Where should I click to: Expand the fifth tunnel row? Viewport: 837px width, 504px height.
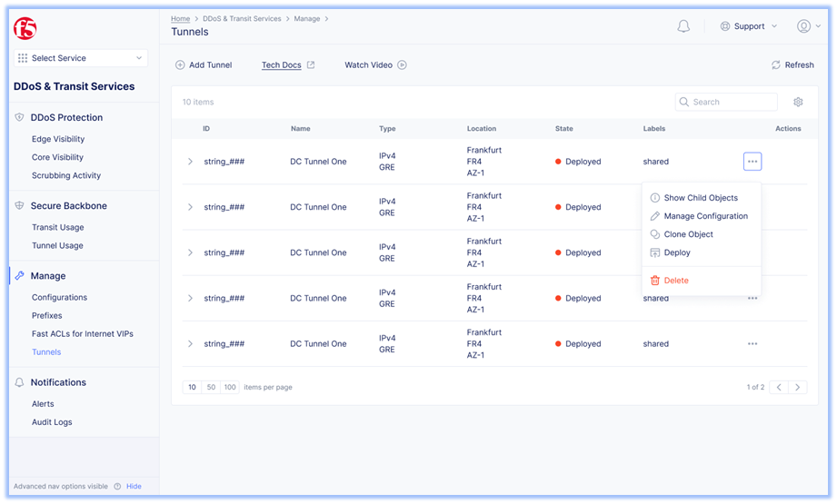(190, 344)
